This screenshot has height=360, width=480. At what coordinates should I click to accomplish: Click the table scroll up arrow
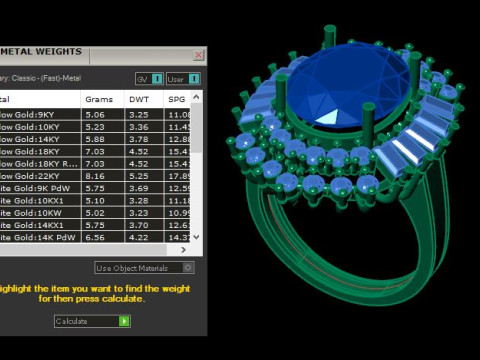(196, 97)
